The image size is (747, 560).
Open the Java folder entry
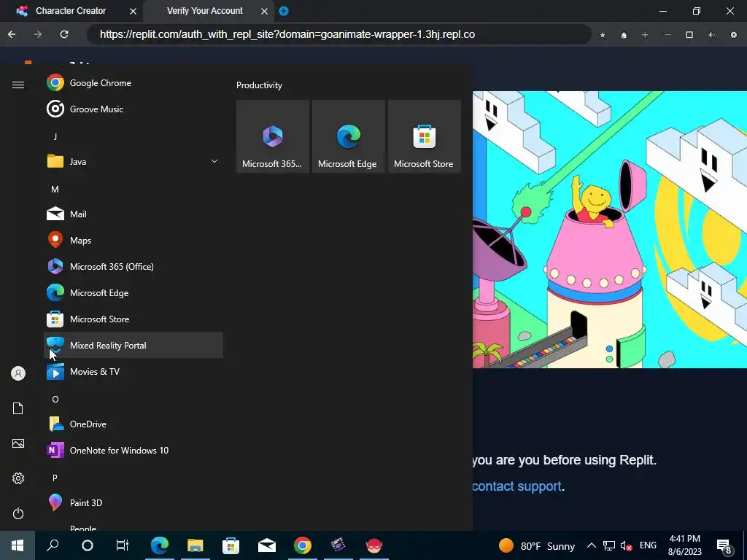133,161
